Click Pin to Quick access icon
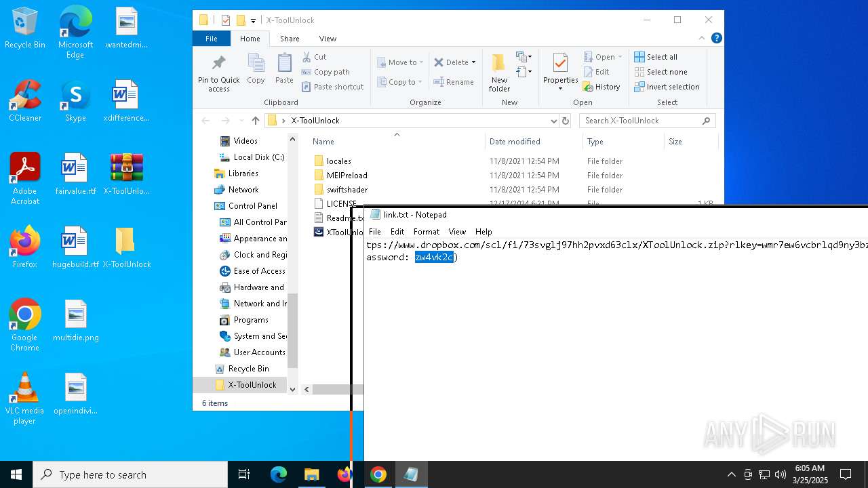 (218, 73)
